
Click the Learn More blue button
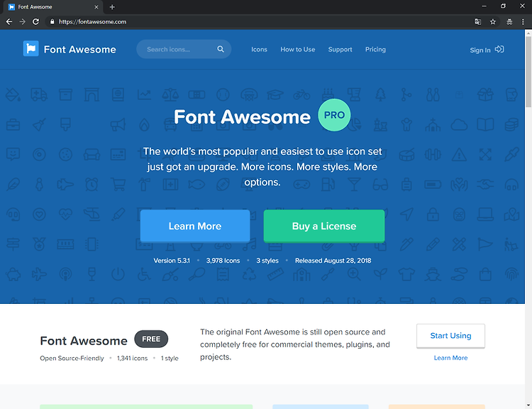(195, 226)
